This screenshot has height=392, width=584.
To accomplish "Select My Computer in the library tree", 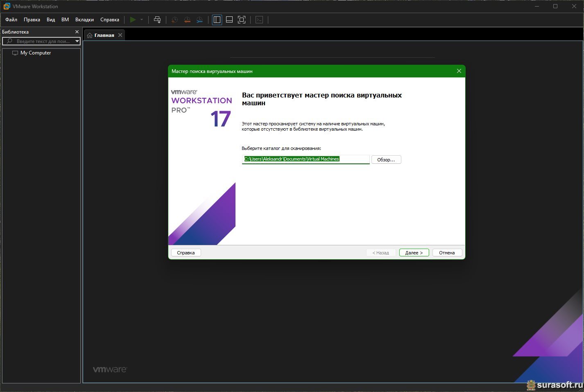I will click(x=36, y=53).
